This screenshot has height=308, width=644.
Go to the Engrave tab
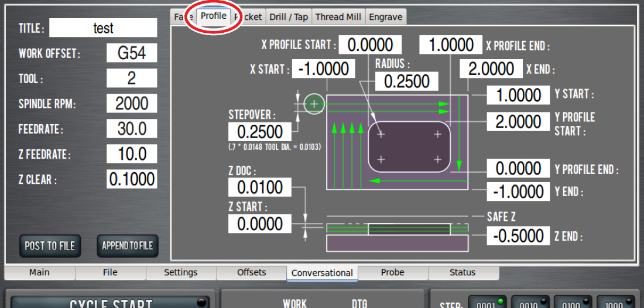pos(385,17)
